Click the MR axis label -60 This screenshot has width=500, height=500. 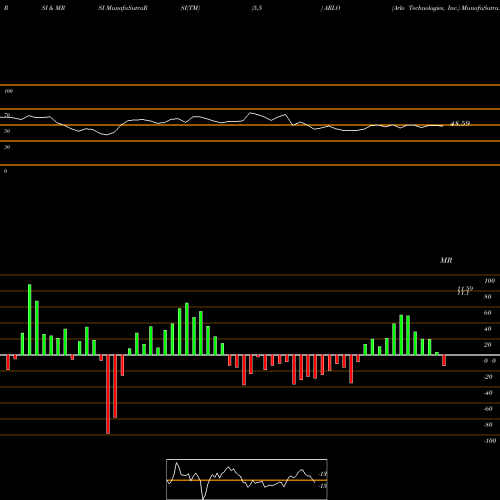(x=488, y=409)
